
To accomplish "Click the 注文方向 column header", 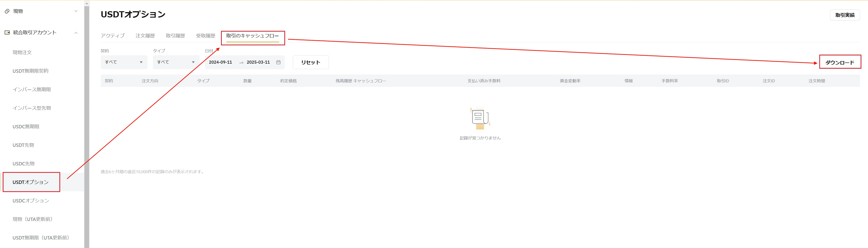I will coord(150,81).
